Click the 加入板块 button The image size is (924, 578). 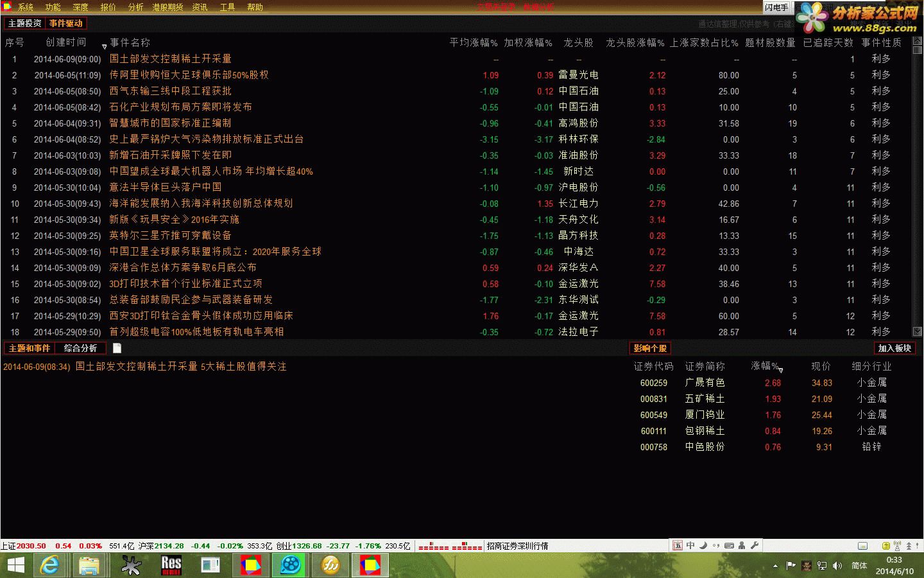tap(894, 348)
